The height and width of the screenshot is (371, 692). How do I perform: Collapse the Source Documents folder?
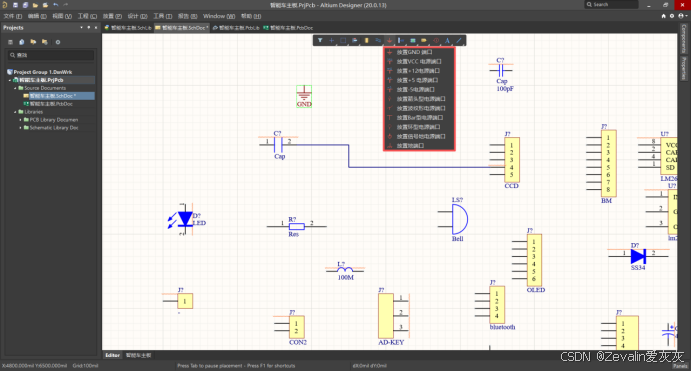pos(15,88)
